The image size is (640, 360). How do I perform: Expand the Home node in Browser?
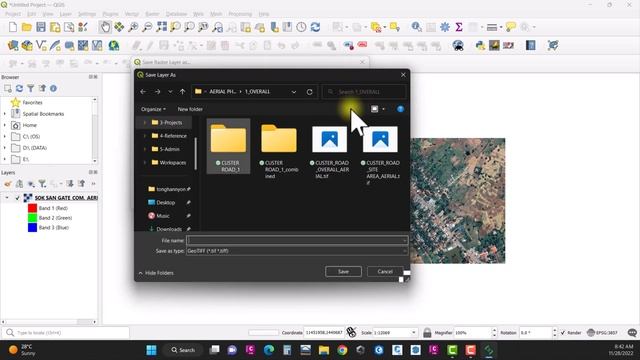[5, 125]
